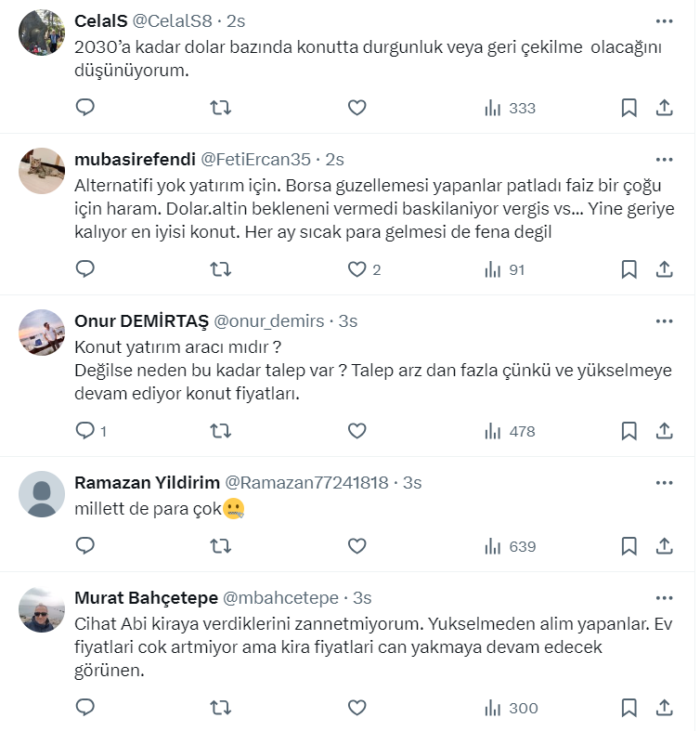Like Ramazan Yildirim's tweet
The height and width of the screenshot is (731, 700).
pos(357,546)
